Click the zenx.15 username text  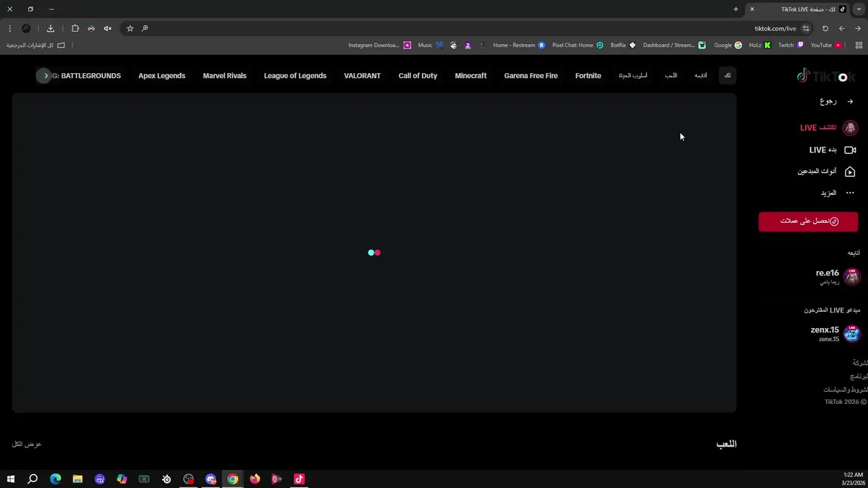825,329
